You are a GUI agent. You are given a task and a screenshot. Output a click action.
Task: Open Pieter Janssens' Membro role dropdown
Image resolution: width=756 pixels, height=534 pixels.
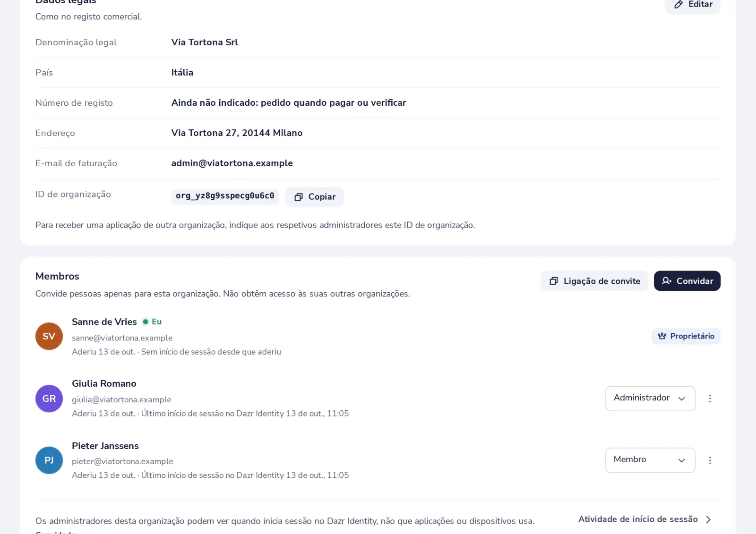point(650,460)
